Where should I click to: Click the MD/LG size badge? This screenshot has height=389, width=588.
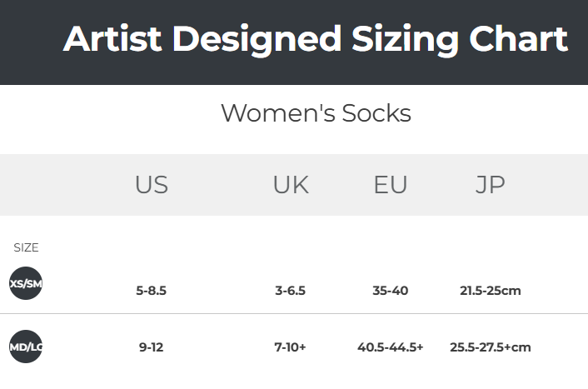pyautogui.click(x=26, y=347)
